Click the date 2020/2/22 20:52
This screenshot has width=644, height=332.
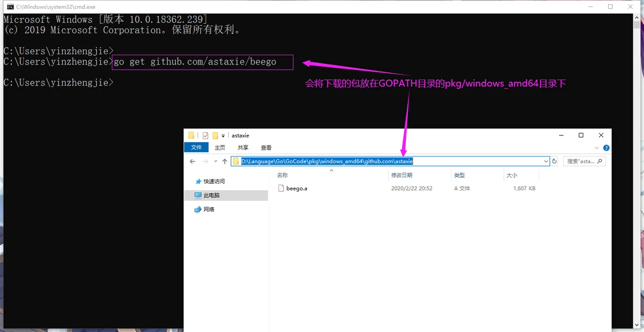412,189
